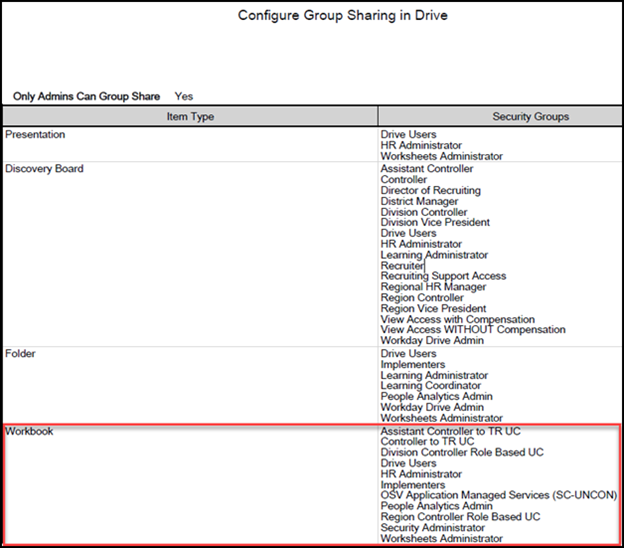Click HR Administrator in the Discovery Board row

[421, 244]
